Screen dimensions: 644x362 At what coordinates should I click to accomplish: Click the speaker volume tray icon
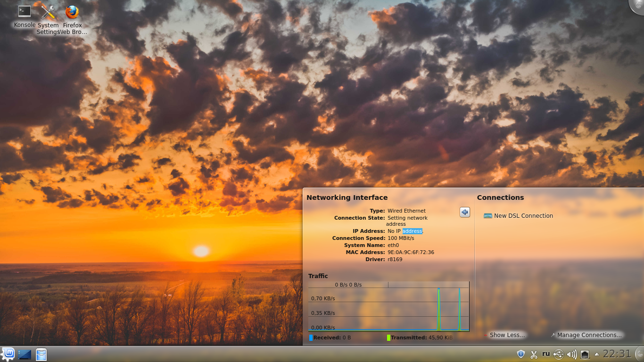(x=571, y=354)
